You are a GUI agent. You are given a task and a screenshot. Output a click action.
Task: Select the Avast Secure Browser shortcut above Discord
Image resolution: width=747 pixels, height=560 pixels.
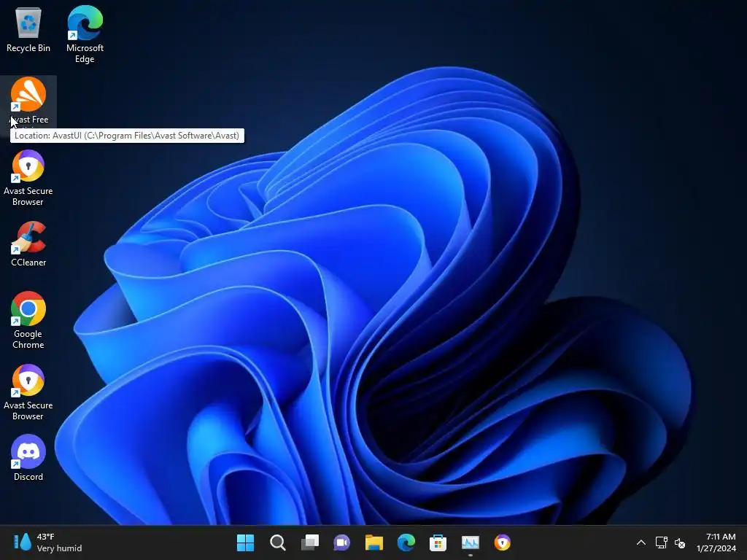pyautogui.click(x=28, y=392)
